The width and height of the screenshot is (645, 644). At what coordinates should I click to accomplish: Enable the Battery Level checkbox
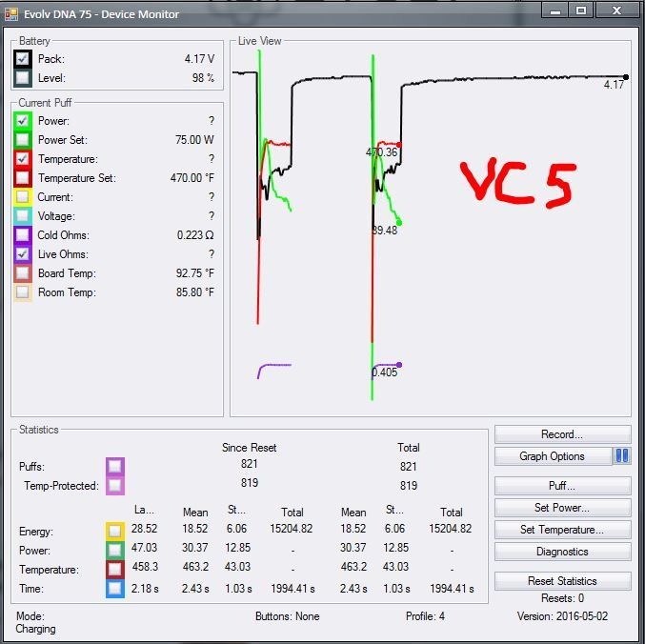pos(23,78)
